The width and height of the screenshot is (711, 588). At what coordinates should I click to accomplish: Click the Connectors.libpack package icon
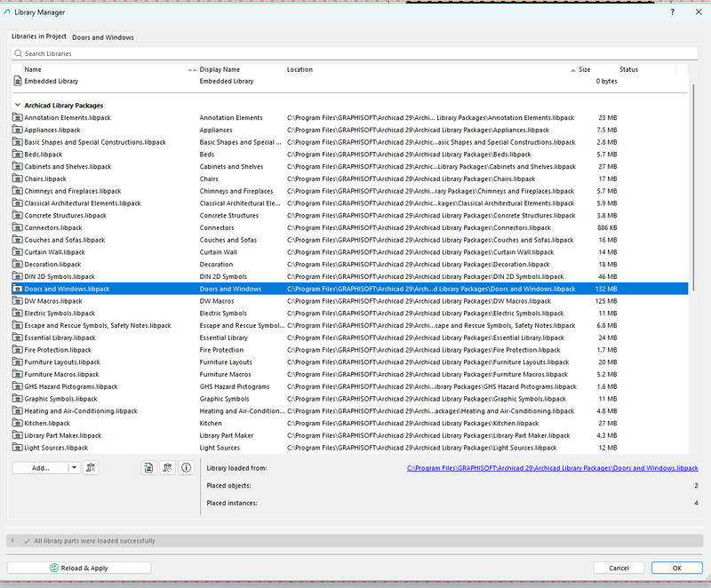click(x=18, y=228)
